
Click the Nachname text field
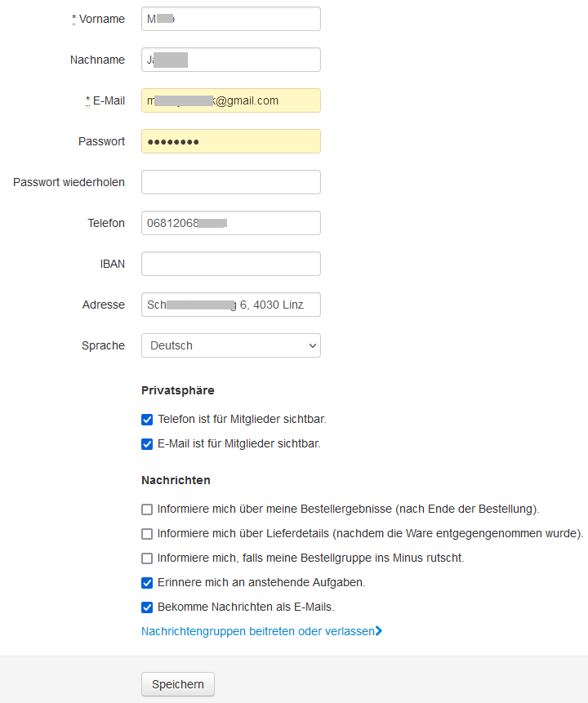230,60
